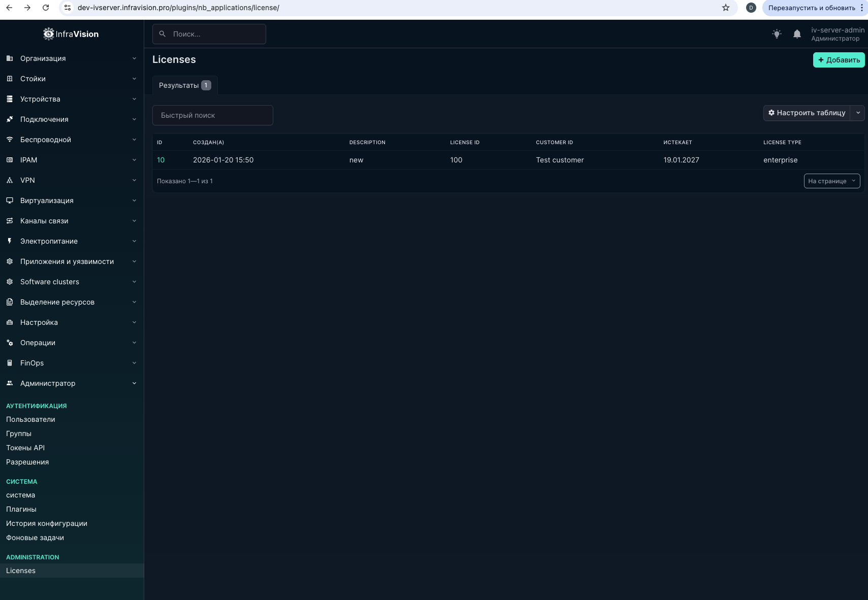This screenshot has width=868, height=600.
Task: Bookmark the page with the star icon
Action: pos(726,8)
